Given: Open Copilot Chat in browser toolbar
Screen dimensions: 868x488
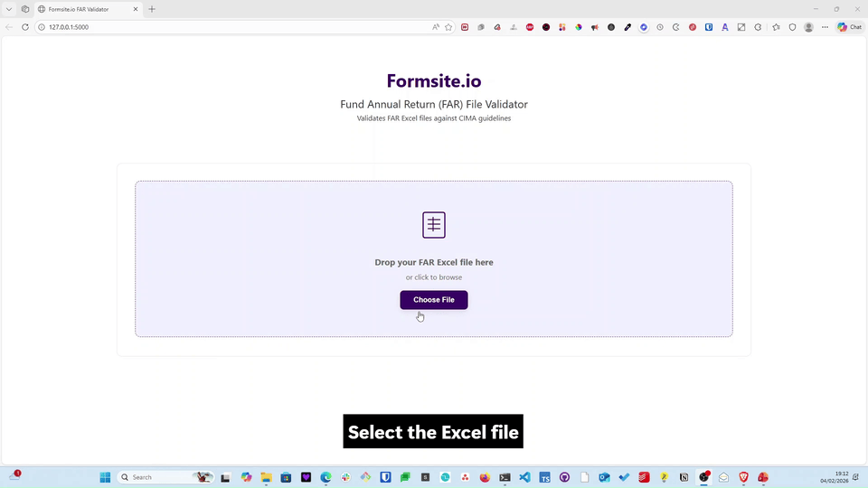Looking at the screenshot, I should tap(849, 27).
